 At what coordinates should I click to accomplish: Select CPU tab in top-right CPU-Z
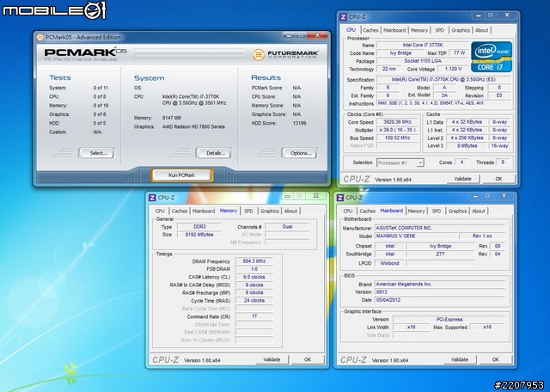coord(351,30)
